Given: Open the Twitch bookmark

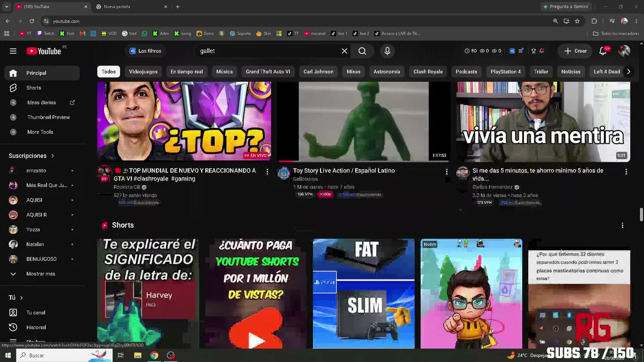Looking at the screenshot, I should tap(46, 34).
